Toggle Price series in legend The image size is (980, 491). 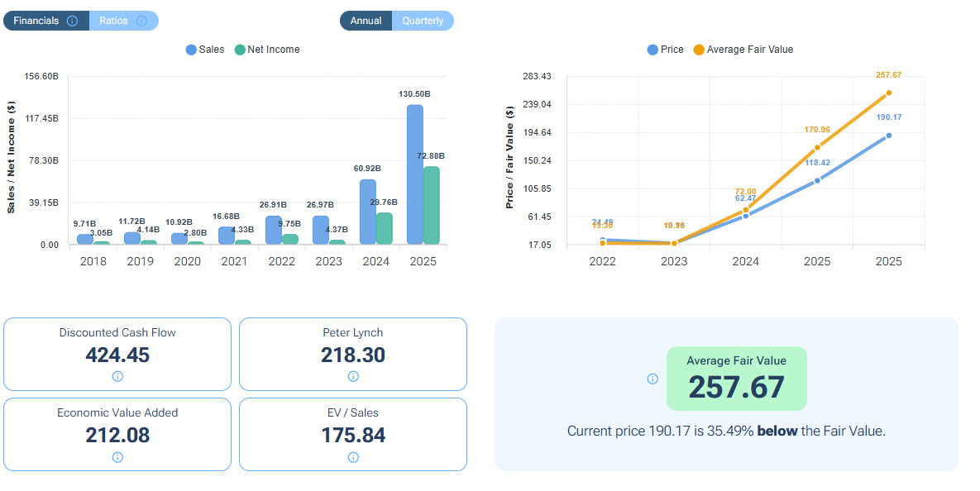coord(665,50)
